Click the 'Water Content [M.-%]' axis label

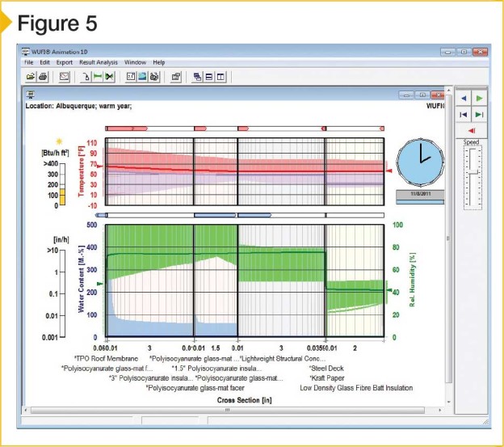tap(81, 279)
